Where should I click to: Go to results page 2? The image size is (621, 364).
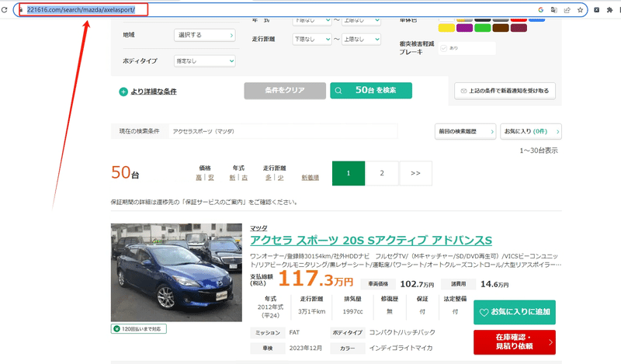click(382, 173)
